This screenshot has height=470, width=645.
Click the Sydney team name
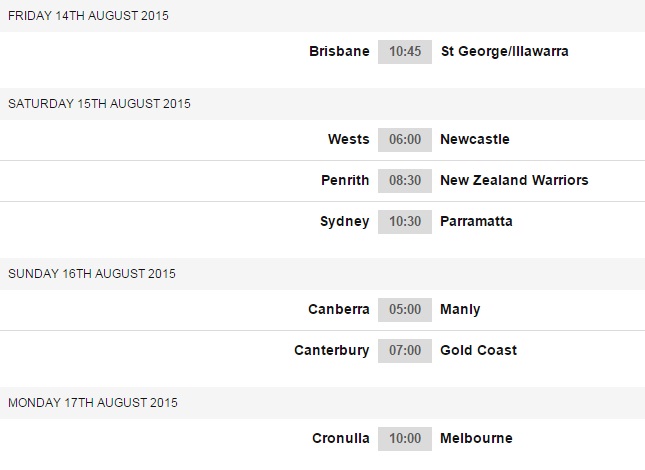(344, 221)
